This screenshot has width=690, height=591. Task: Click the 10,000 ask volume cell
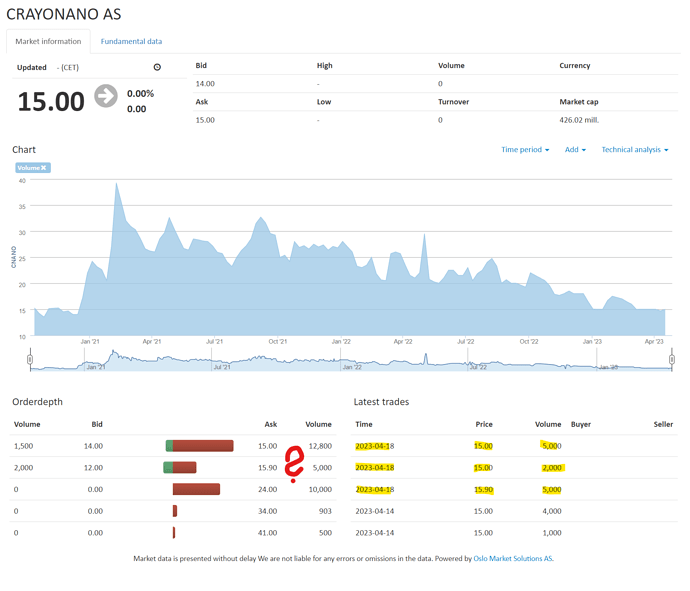point(320,489)
